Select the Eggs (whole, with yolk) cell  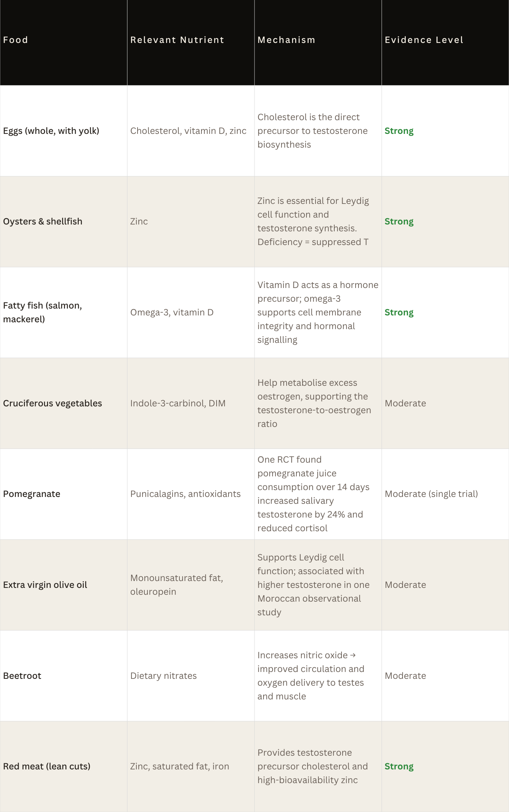click(64, 131)
